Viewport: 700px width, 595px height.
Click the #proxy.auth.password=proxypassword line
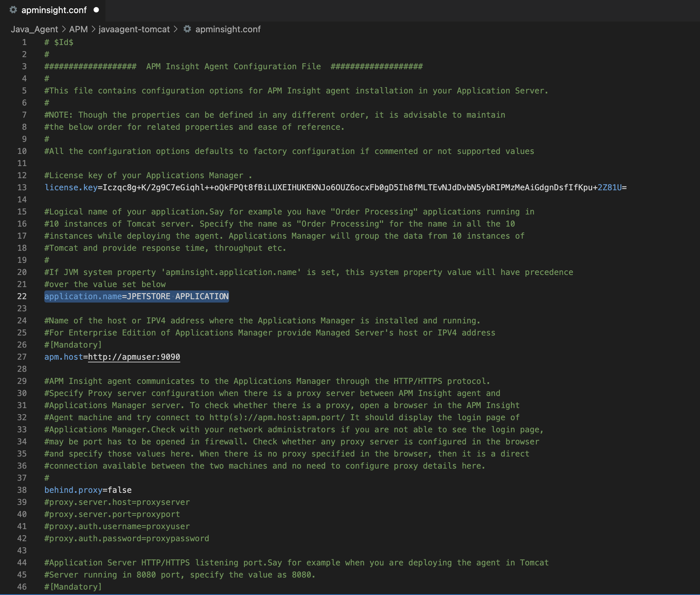click(126, 538)
